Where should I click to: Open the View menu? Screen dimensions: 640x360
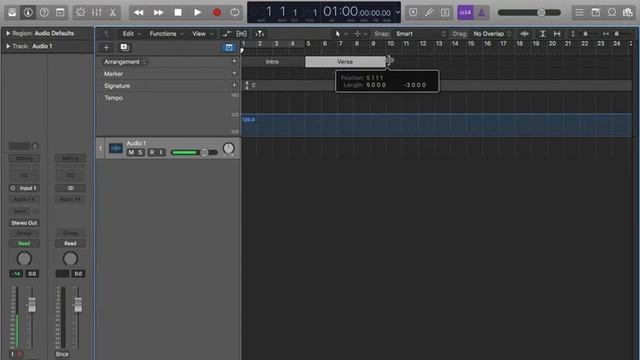pos(202,34)
